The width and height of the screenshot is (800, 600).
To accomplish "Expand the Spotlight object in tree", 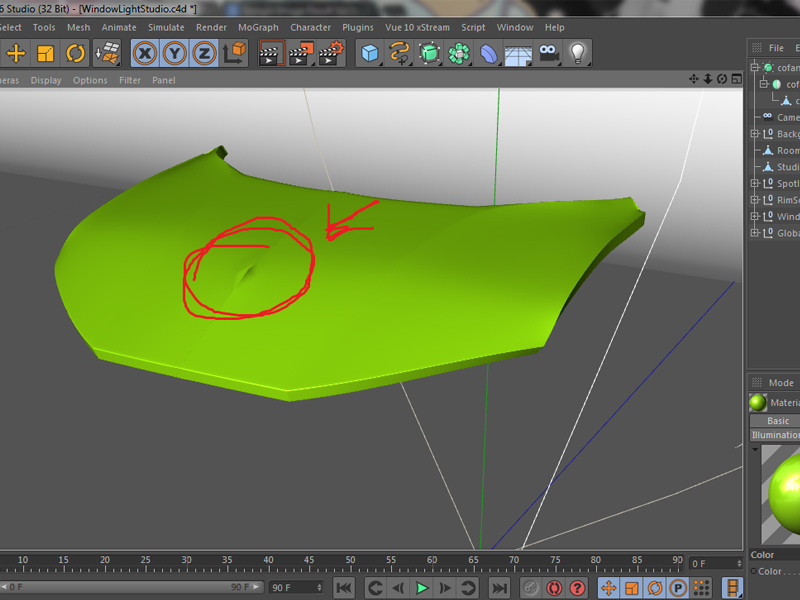I will [x=755, y=183].
